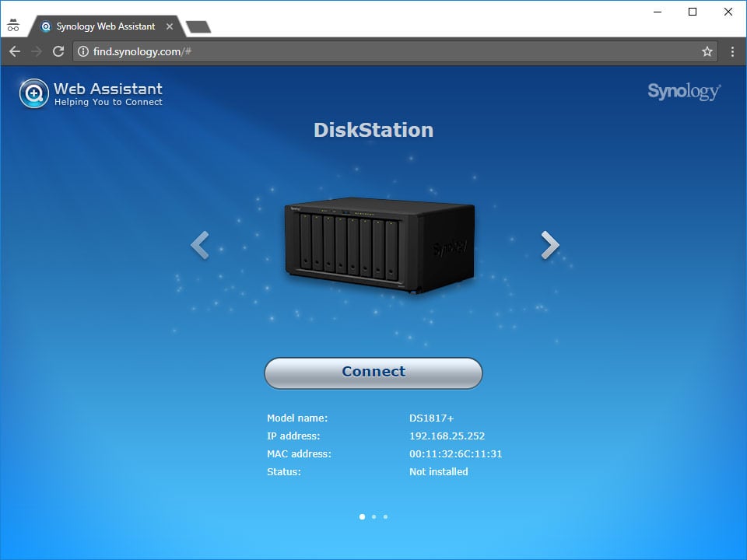747x560 pixels.
Task: Click the DiskStation NAS image
Action: point(380,245)
